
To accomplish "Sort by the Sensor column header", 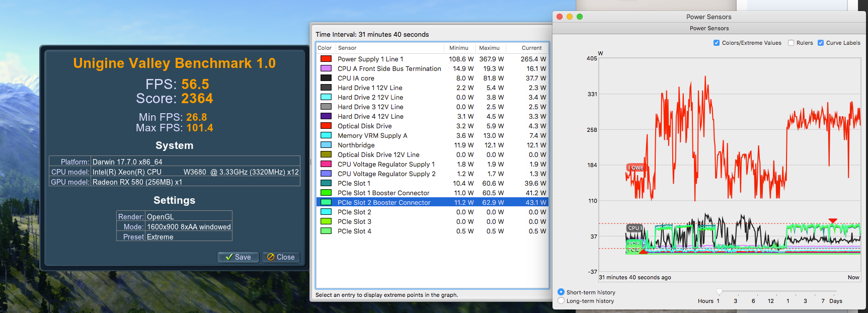I will pyautogui.click(x=389, y=48).
